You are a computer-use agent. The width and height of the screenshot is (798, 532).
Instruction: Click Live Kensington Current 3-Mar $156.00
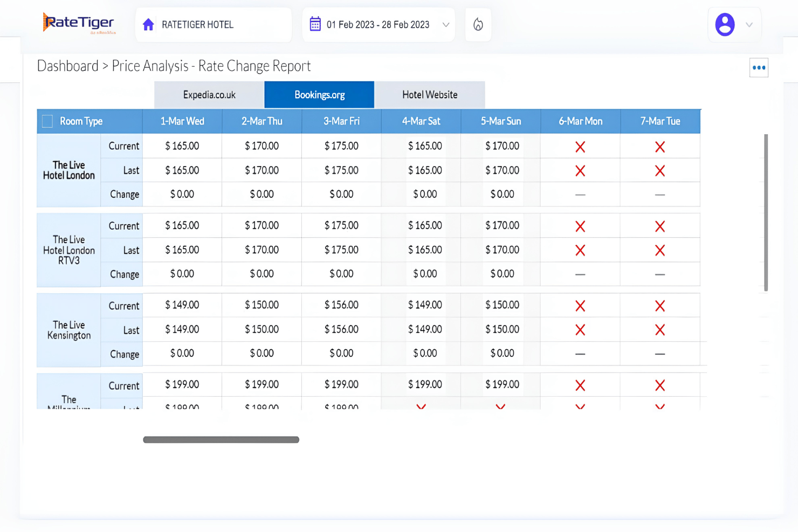341,305
